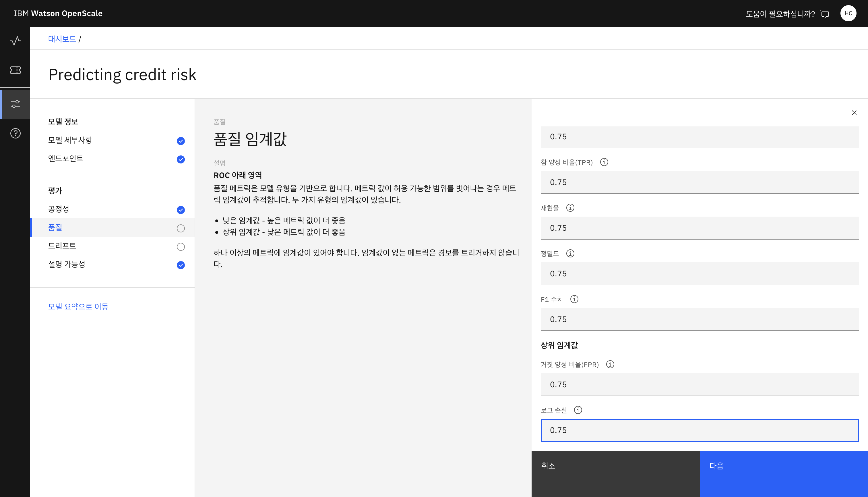The image size is (868, 497).
Task: Focus the 거짓 양성 비율(FPR) input field
Action: (x=699, y=385)
